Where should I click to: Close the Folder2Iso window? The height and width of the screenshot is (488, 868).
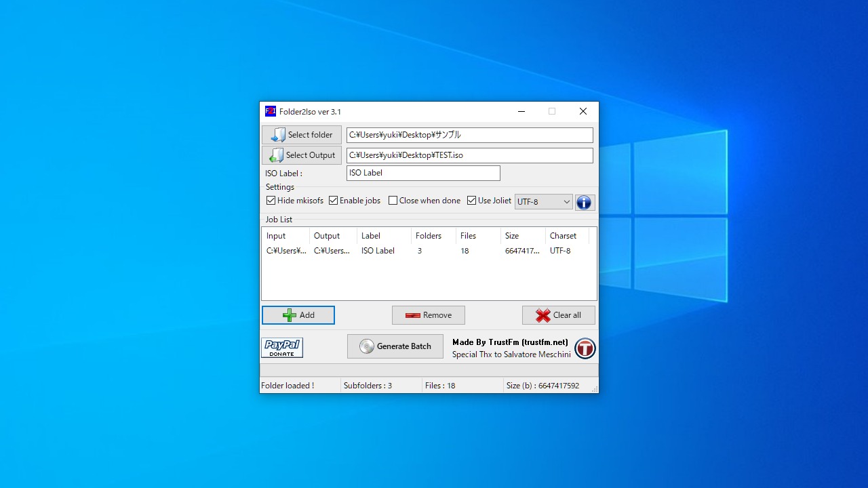583,111
